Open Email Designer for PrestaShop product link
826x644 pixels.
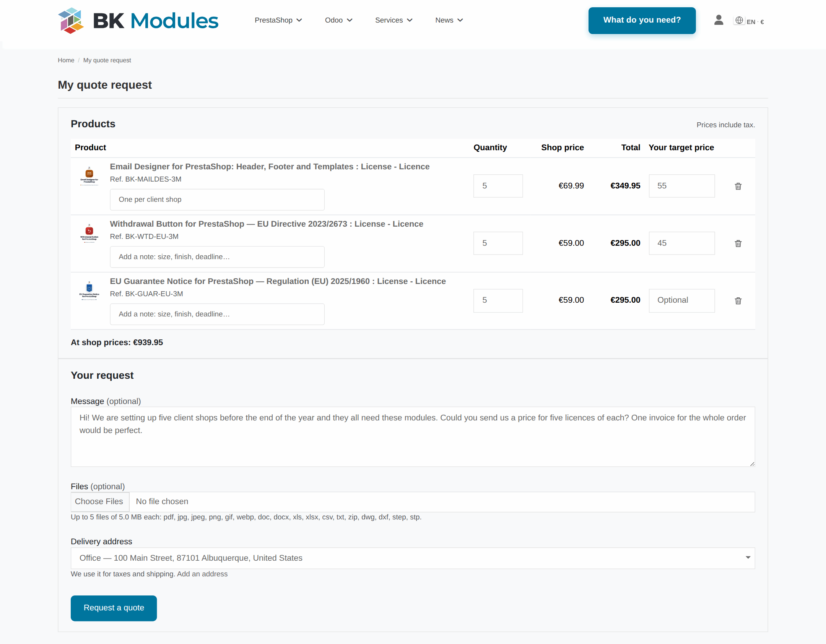pyautogui.click(x=270, y=167)
